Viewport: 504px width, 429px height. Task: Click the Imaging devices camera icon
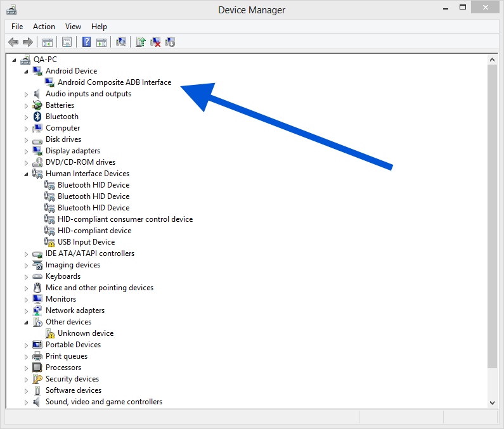coord(37,265)
